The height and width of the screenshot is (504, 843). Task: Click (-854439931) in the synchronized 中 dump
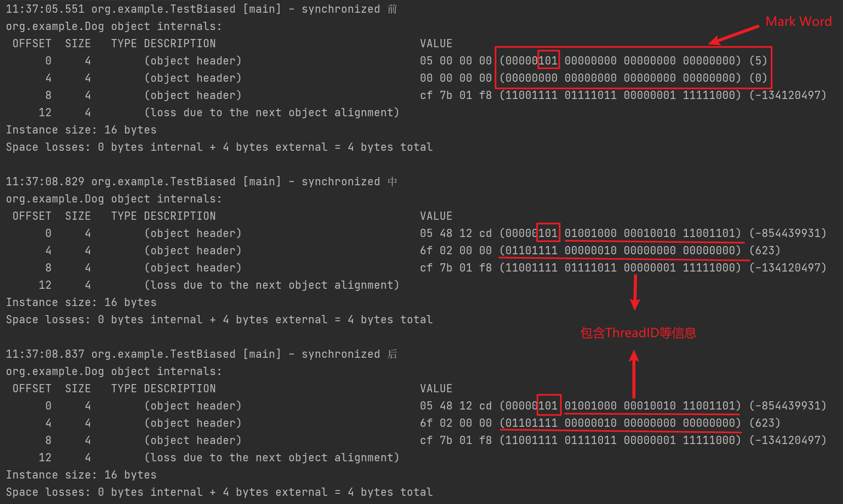788,233
